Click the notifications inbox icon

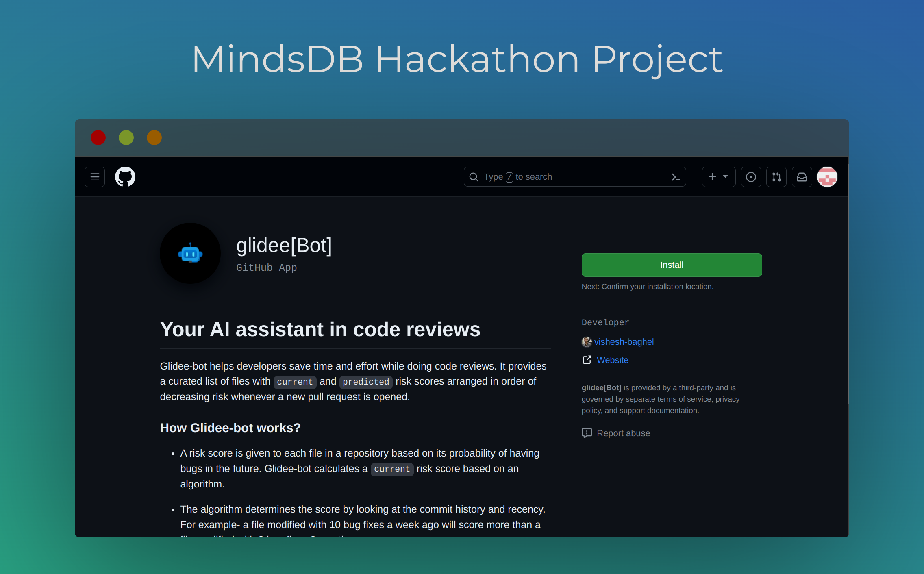coord(802,176)
